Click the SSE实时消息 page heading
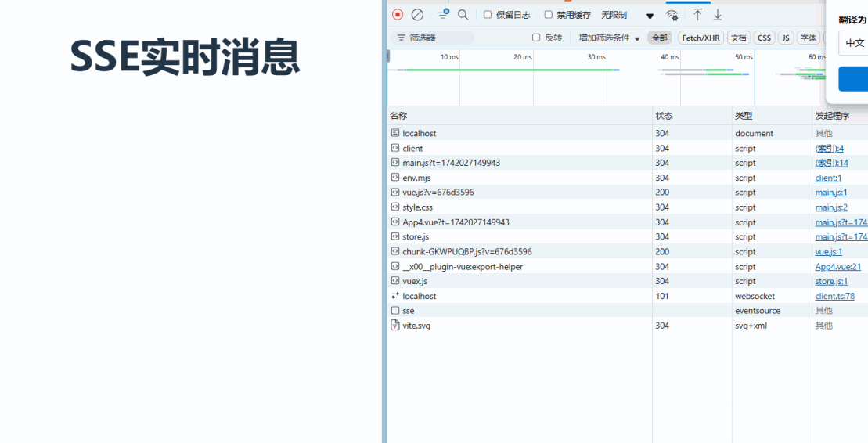The width and height of the screenshot is (868, 443). pos(185,57)
